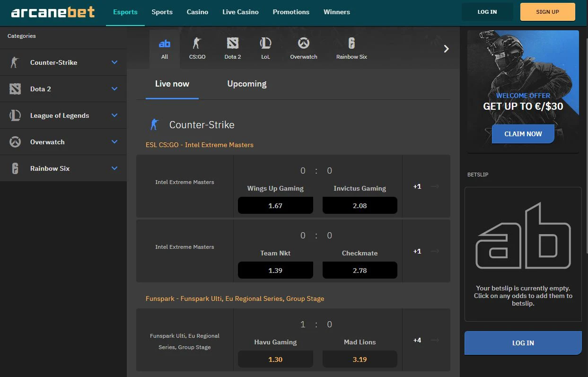Image resolution: width=588 pixels, height=377 pixels.
Task: Choose the Rainbow Six filter icon
Action: (351, 44)
